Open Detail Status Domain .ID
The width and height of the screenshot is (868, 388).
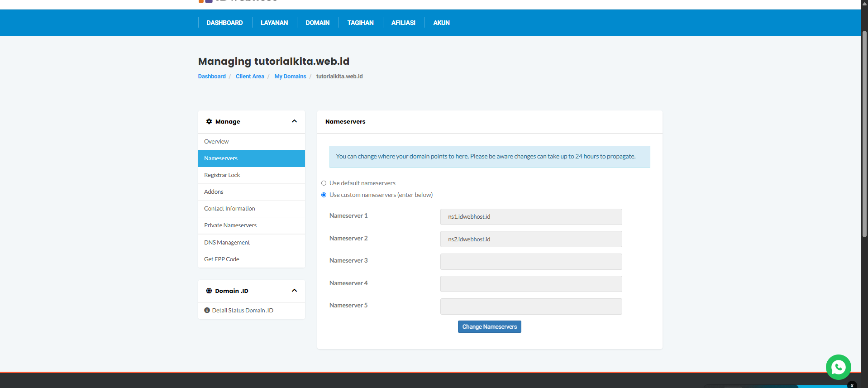[x=252, y=311]
